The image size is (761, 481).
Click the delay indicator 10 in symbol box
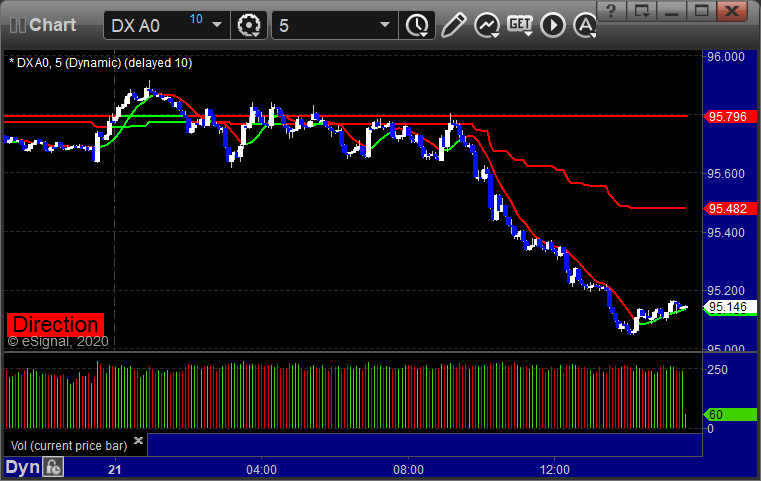[x=196, y=19]
